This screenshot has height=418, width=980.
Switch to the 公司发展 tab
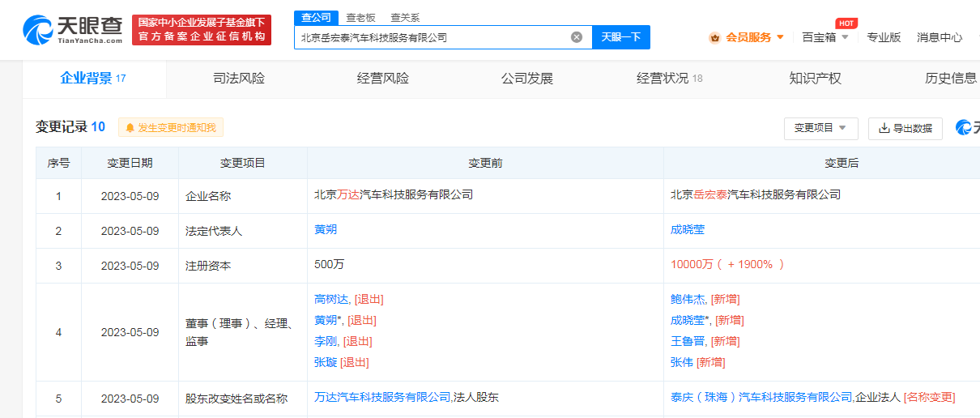[x=527, y=79]
